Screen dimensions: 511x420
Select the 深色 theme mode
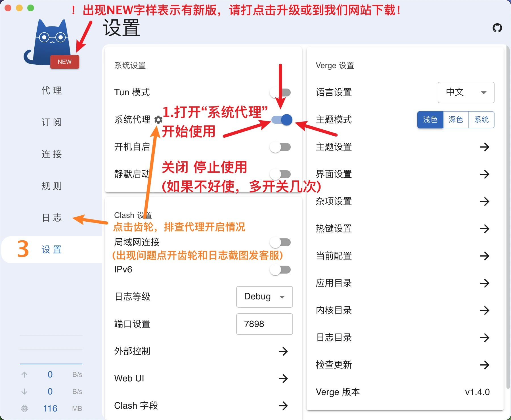(x=456, y=120)
